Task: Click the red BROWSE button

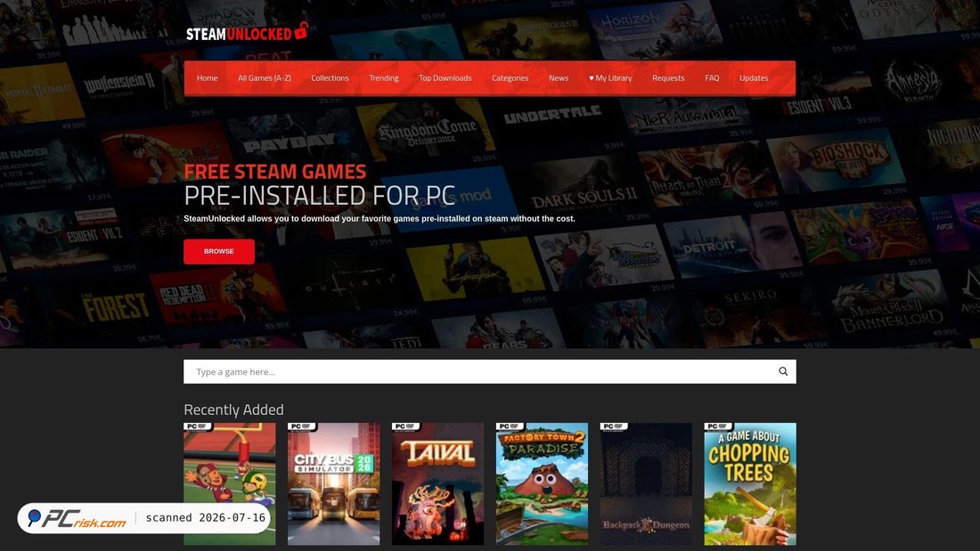Action: pyautogui.click(x=219, y=251)
